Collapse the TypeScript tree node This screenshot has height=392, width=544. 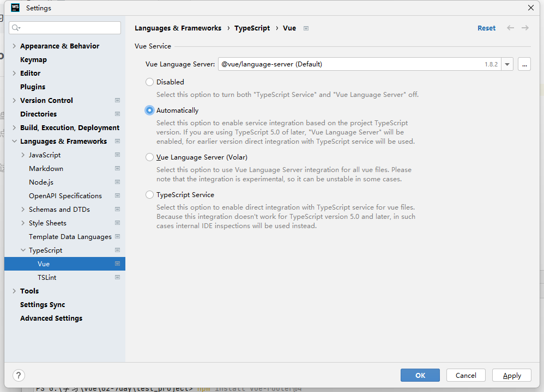pyautogui.click(x=23, y=250)
